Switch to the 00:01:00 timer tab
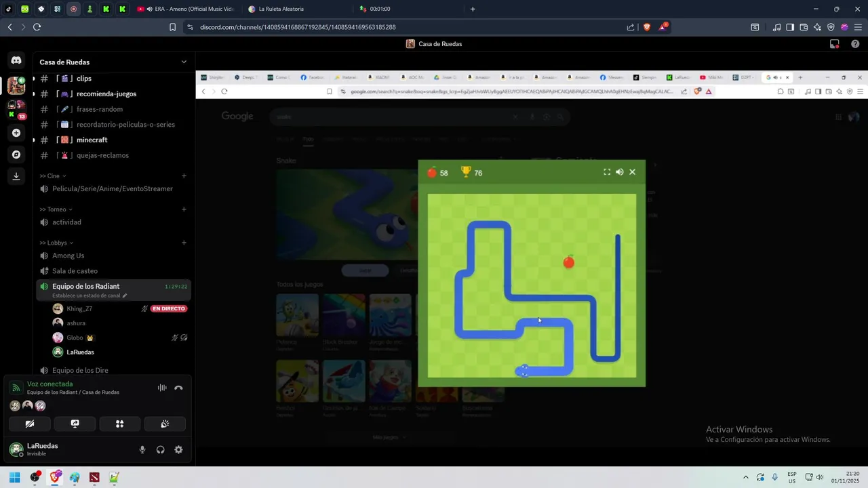Viewport: 868px width, 488px height. (x=407, y=9)
